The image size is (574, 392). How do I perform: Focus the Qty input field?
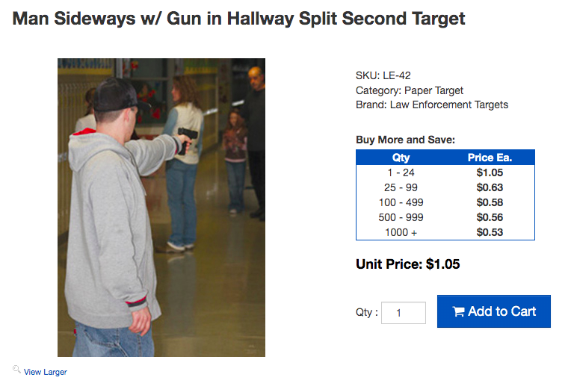coord(403,313)
